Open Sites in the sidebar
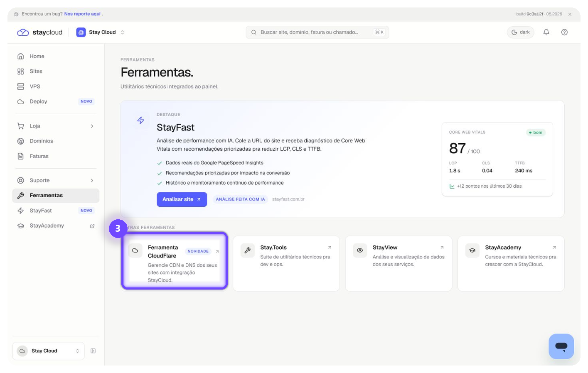The width and height of the screenshot is (588, 373). coord(56,71)
